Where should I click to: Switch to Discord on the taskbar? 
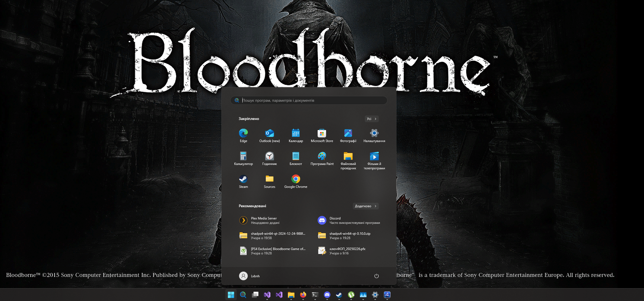point(327,295)
